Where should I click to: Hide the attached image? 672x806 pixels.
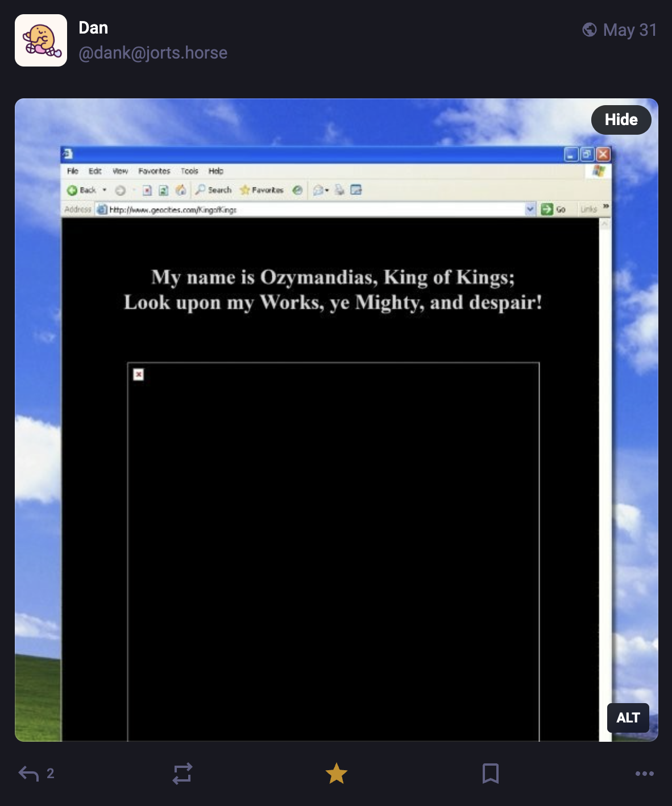(x=621, y=120)
